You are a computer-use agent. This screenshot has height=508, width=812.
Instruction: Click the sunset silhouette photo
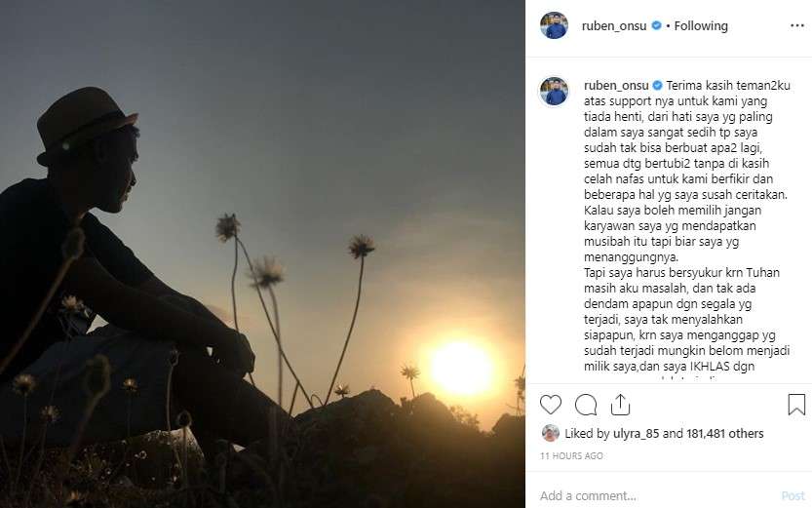click(262, 254)
